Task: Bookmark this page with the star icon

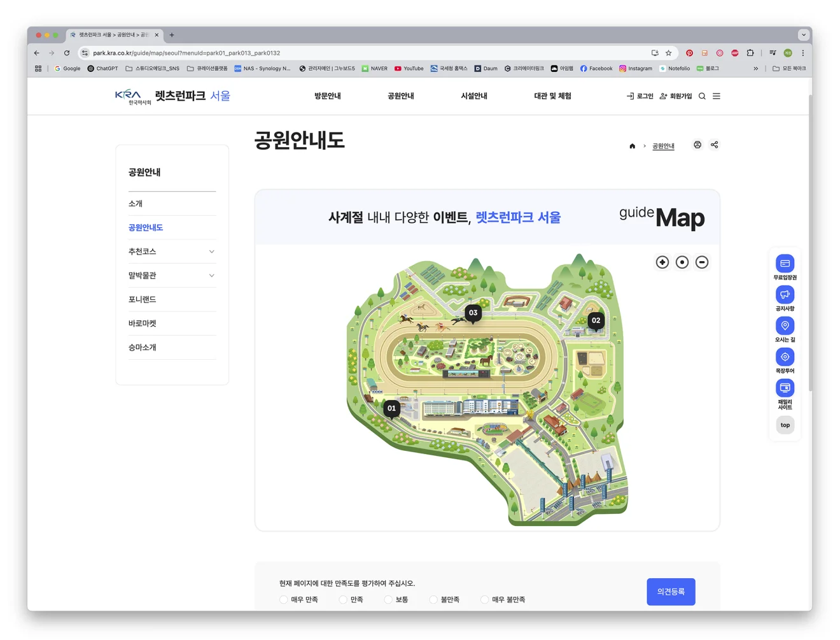Action: (669, 53)
